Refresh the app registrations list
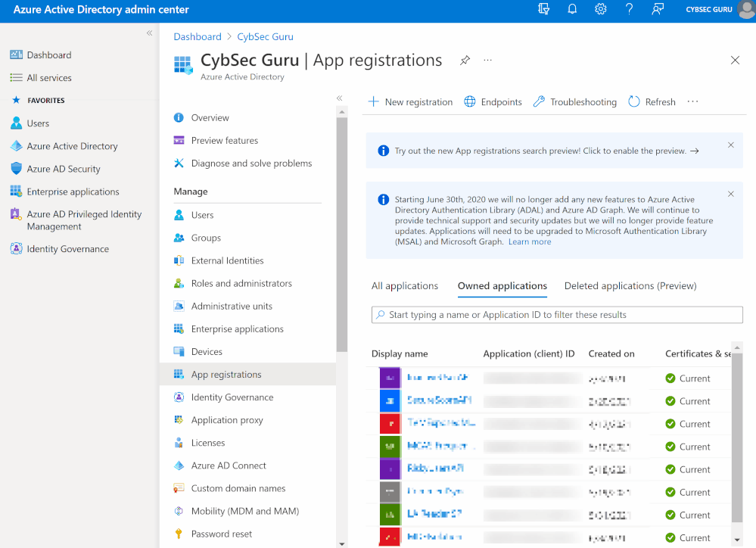The width and height of the screenshot is (756, 548). 652,101
